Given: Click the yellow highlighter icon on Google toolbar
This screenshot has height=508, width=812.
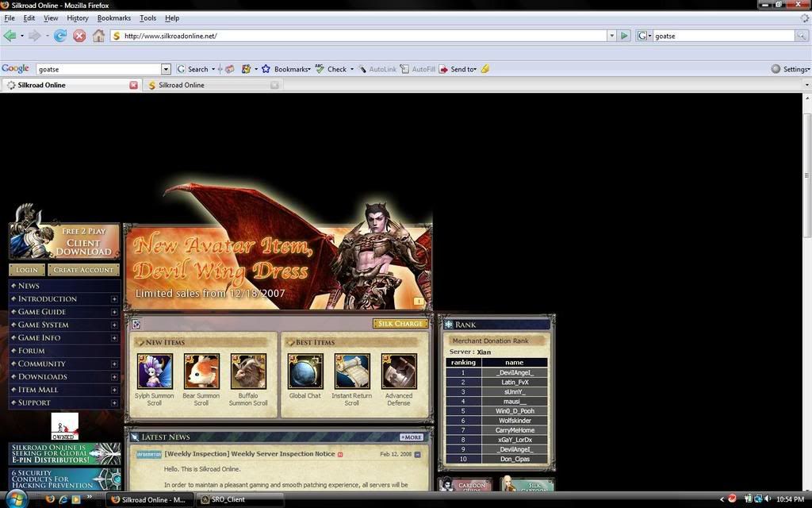Looking at the screenshot, I should (485, 69).
